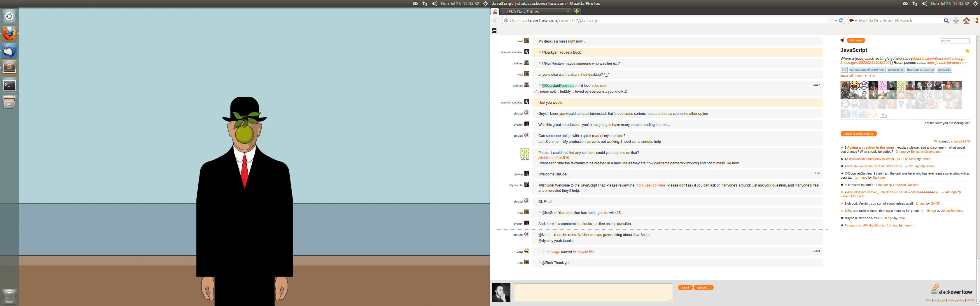Click the Nirvana smiley user avatar
Viewport: 980px width, 306px height.
pyautogui.click(x=845, y=95)
